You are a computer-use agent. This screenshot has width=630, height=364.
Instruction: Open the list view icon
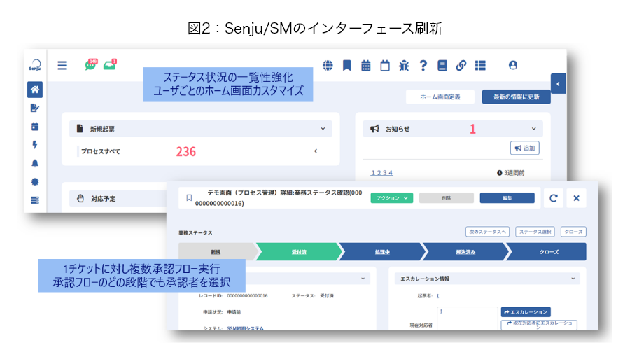click(x=480, y=66)
